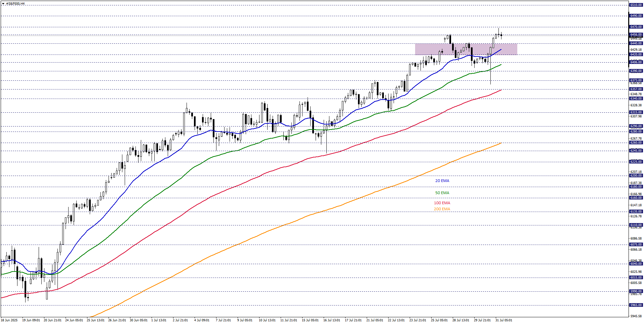Viewport: 644px width, 324px height.
Task: Select the 6373.00 price level label
Action: (x=636, y=80)
